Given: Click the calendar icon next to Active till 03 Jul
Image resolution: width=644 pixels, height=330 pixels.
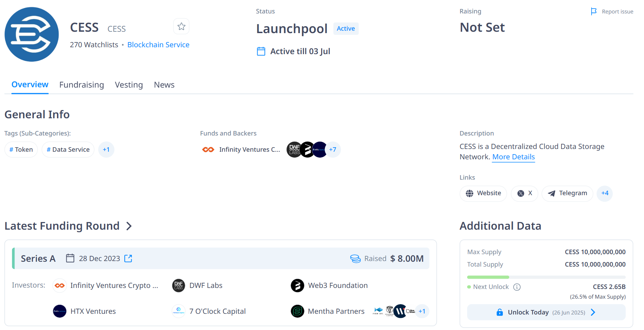Looking at the screenshot, I should click(x=261, y=51).
